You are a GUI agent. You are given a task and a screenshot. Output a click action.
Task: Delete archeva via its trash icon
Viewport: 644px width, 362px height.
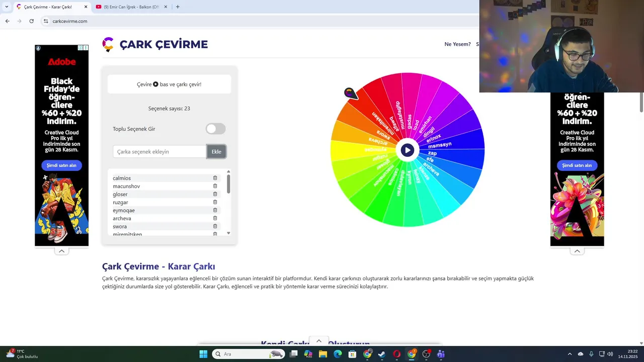tap(215, 218)
